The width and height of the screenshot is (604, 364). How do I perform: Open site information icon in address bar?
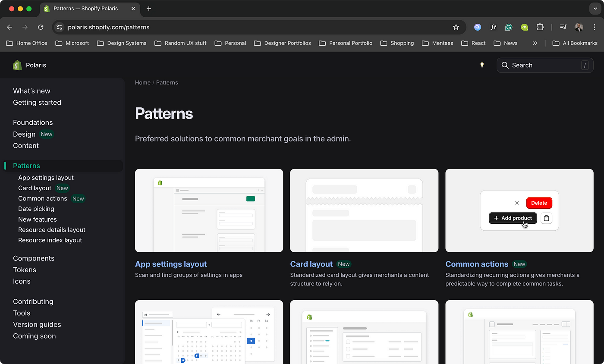coord(60,27)
